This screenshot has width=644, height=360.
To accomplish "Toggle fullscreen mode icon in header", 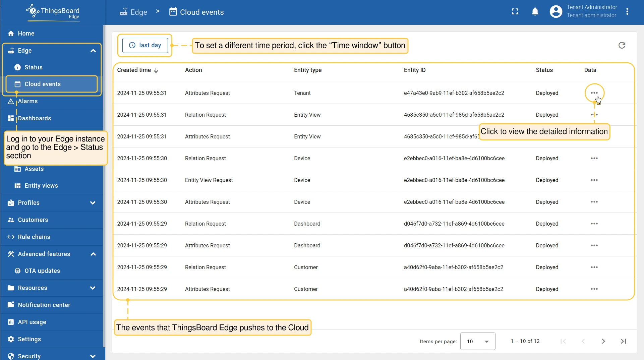I will click(x=515, y=12).
